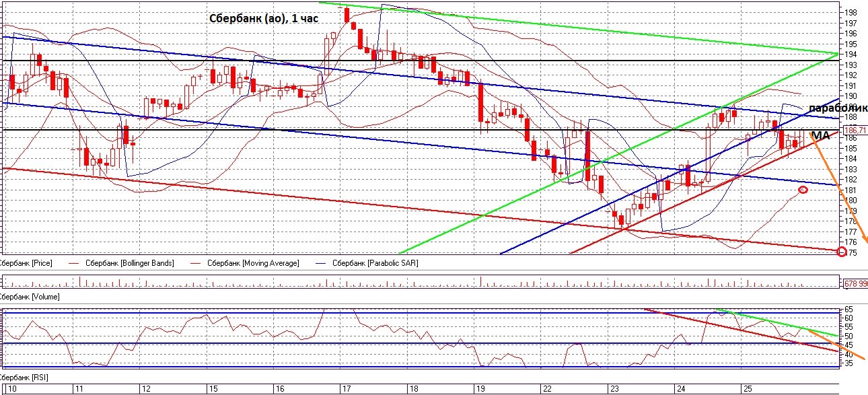Click the 184 price axis label
Viewport: 868px width, 395px height.
(851, 158)
